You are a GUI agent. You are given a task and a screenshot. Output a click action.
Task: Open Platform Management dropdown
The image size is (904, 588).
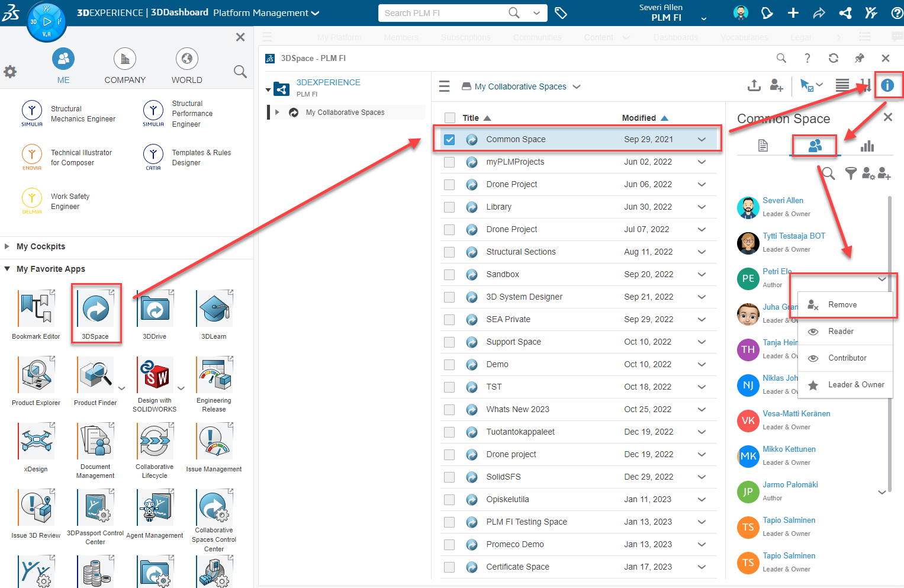coord(266,13)
